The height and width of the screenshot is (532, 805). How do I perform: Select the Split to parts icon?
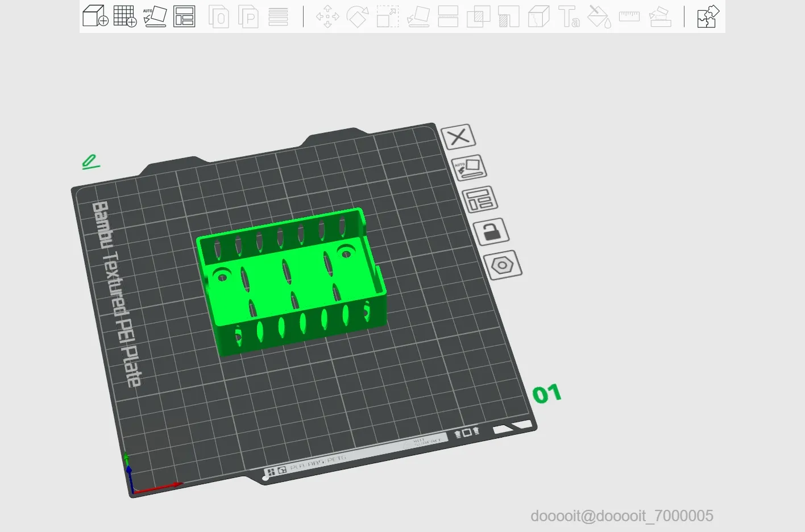pos(248,16)
